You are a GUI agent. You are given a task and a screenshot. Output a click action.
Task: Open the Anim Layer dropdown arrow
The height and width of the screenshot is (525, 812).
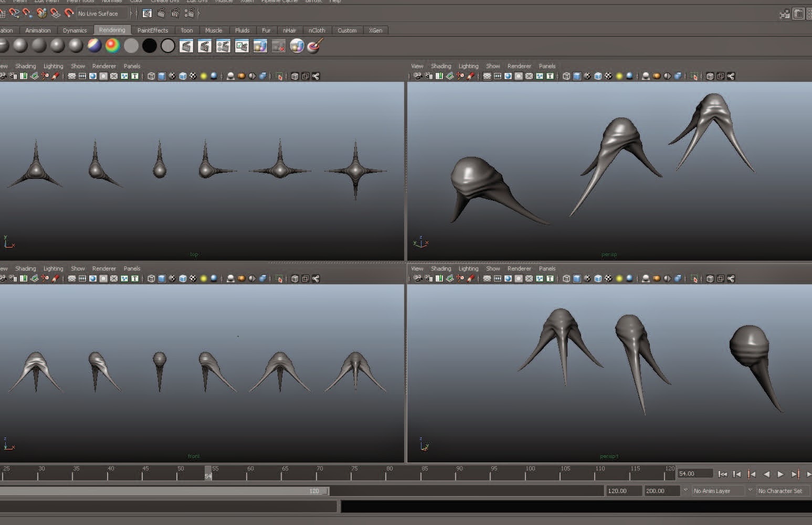tap(686, 490)
